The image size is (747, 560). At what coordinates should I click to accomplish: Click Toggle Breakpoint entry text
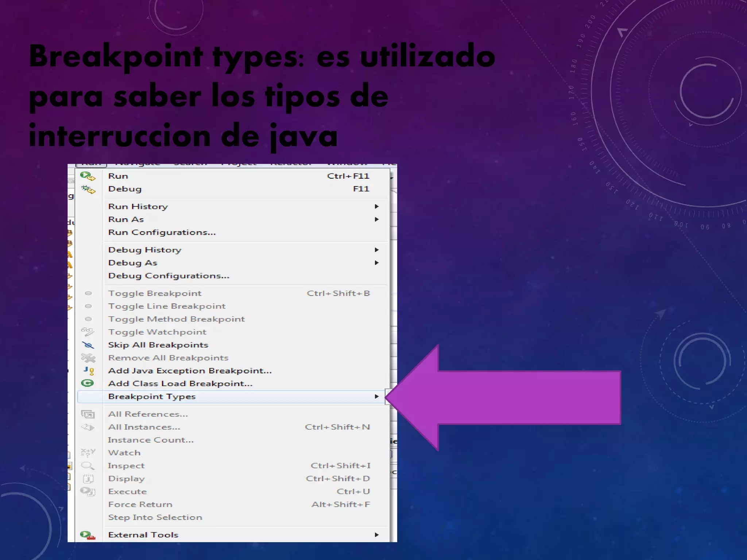(x=155, y=293)
